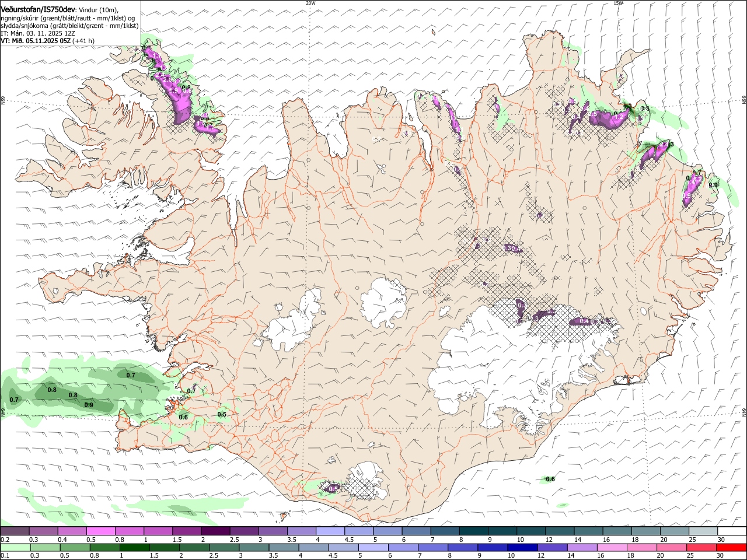747x560 pixels.
Task: Click the Veðurstofan/IS750dev title text
Action: (38, 9)
